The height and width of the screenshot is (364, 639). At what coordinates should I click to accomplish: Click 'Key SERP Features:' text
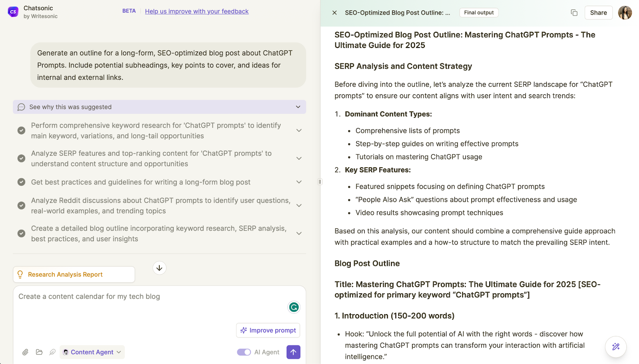coord(378,170)
